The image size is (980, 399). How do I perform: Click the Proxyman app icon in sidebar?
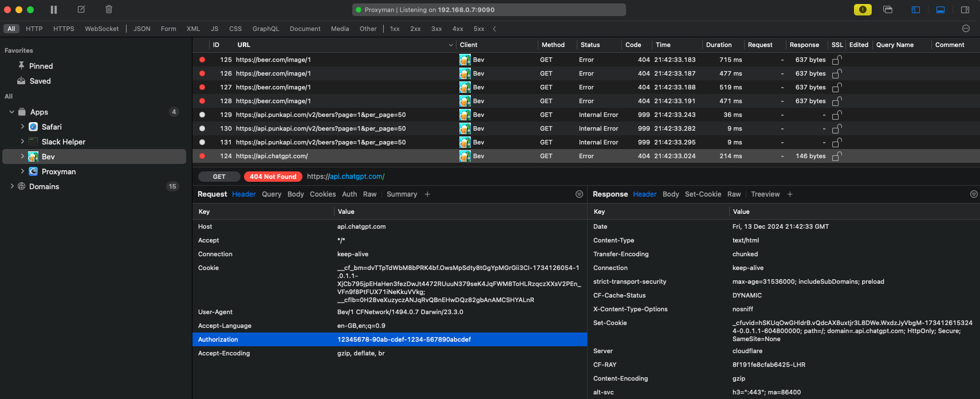click(33, 171)
